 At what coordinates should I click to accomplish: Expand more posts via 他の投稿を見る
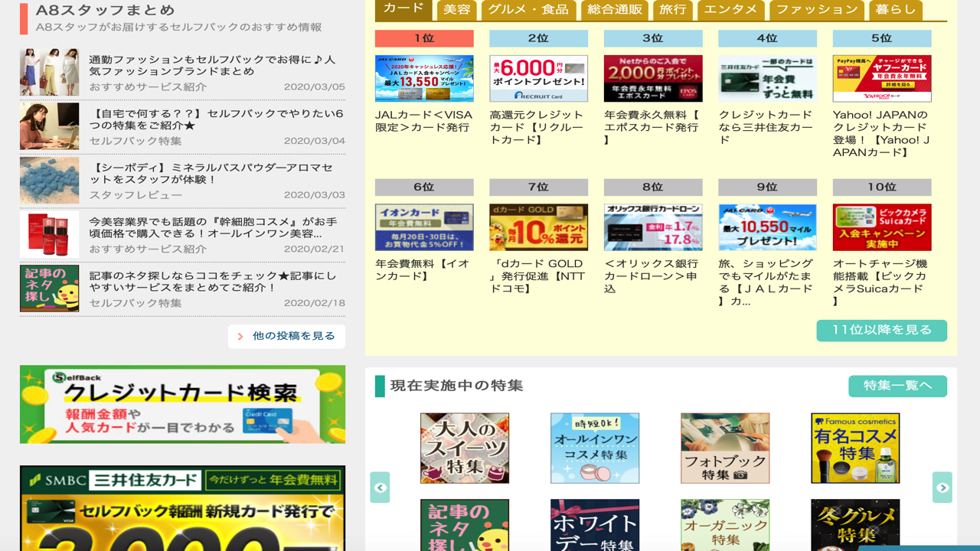point(286,337)
